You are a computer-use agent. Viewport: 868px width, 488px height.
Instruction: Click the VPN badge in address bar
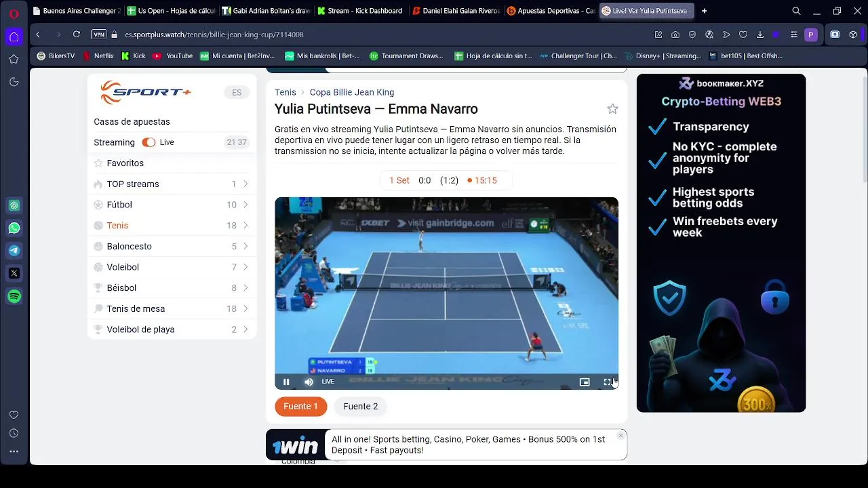[x=99, y=35]
